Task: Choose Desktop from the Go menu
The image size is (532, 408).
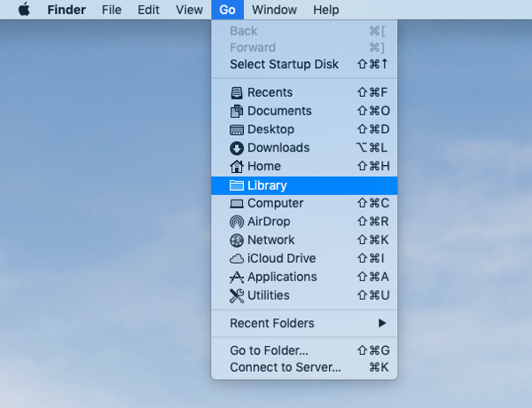Action: [x=304, y=129]
